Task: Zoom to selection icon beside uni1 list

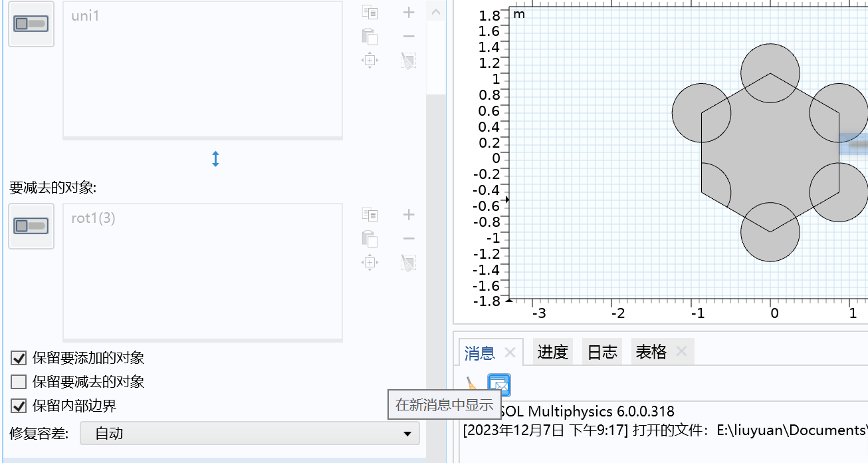Action: point(370,61)
